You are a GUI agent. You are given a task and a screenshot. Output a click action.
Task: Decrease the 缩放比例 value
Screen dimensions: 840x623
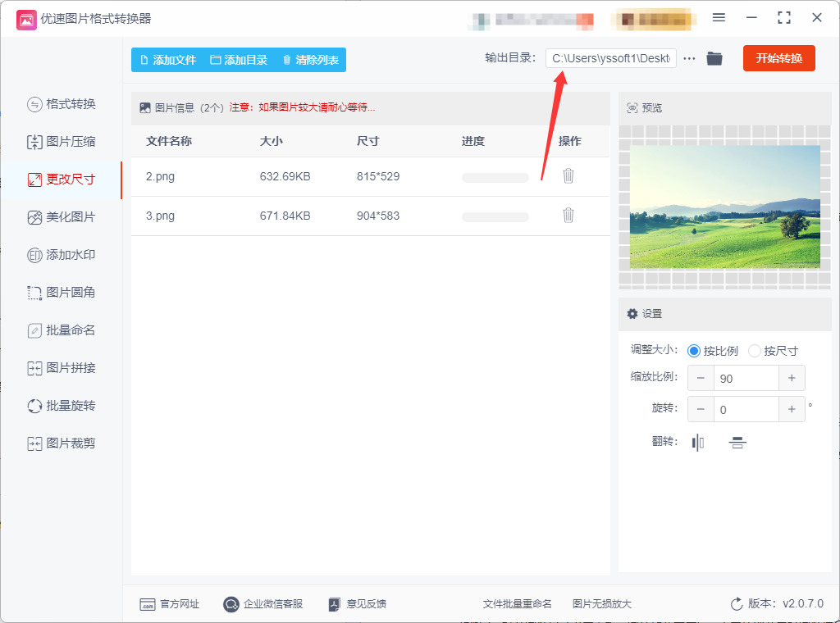pyautogui.click(x=701, y=379)
